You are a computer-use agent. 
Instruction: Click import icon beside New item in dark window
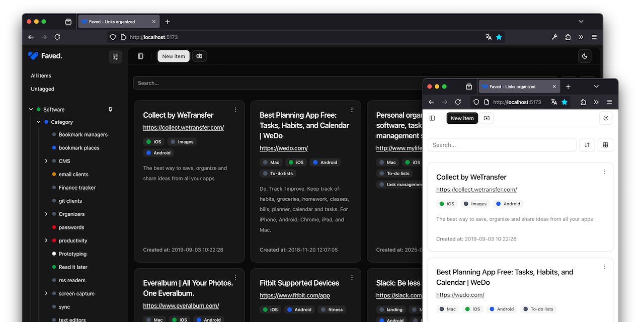click(x=199, y=56)
